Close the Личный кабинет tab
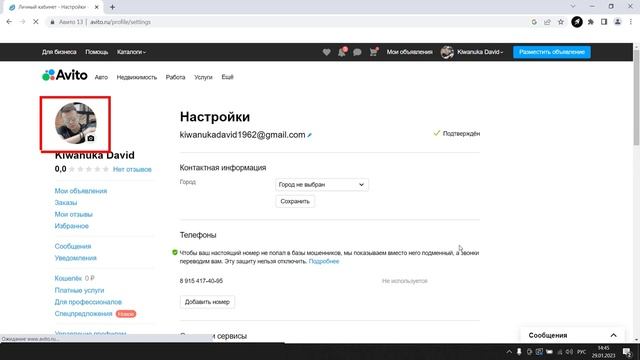The image size is (640, 360). (97, 7)
